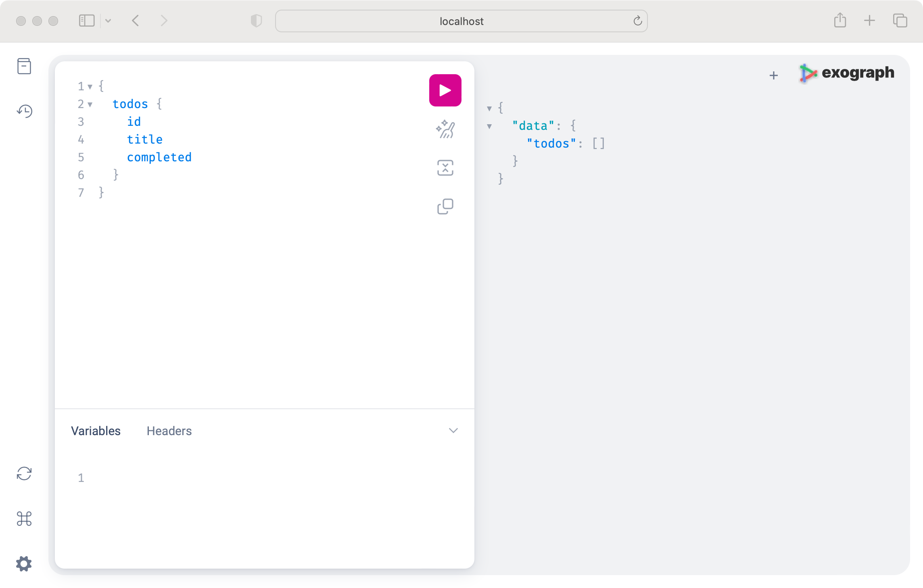This screenshot has width=923, height=588.
Task: Collapse the Variables editor using the chevron
Action: [453, 430]
